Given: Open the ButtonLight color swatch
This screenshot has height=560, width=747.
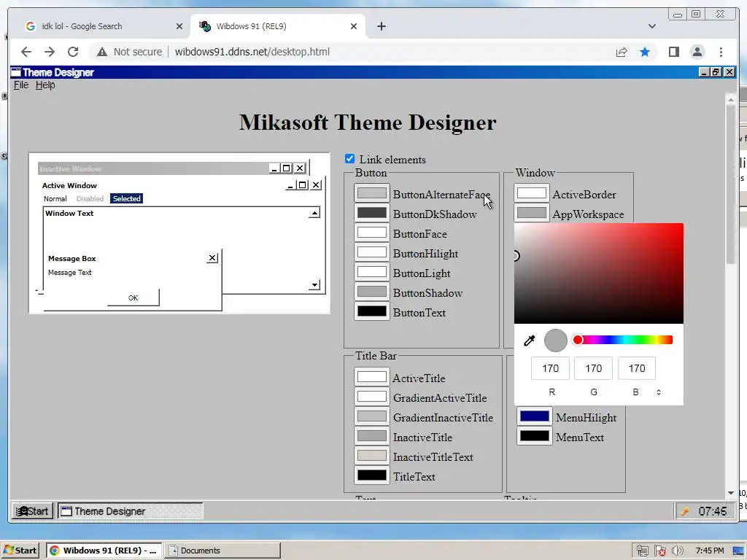Looking at the screenshot, I should (x=371, y=272).
